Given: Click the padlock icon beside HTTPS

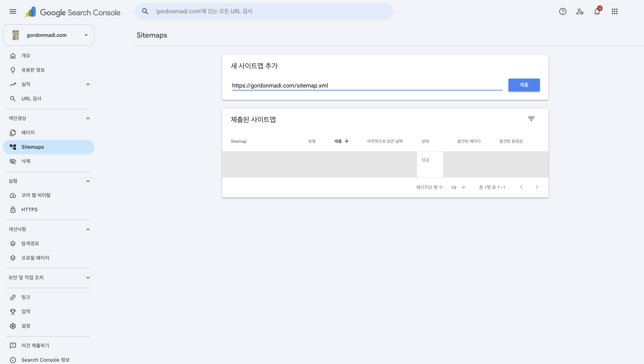Looking at the screenshot, I should click(x=13, y=210).
